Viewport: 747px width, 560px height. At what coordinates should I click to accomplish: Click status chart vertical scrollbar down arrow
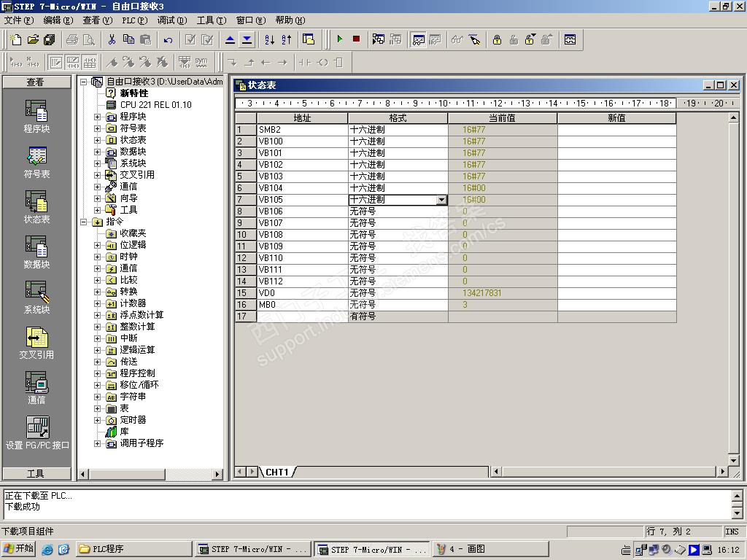click(x=734, y=460)
